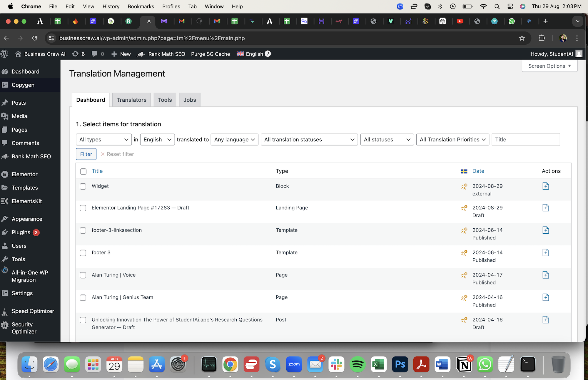Open English language switcher in admin bar
588x380 pixels.
pyautogui.click(x=250, y=54)
